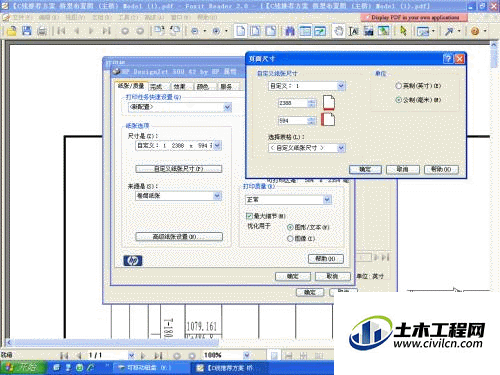This screenshot has width=500, height=375.
Task: Switch to the 纸张/质量 tab
Action: [x=131, y=86]
